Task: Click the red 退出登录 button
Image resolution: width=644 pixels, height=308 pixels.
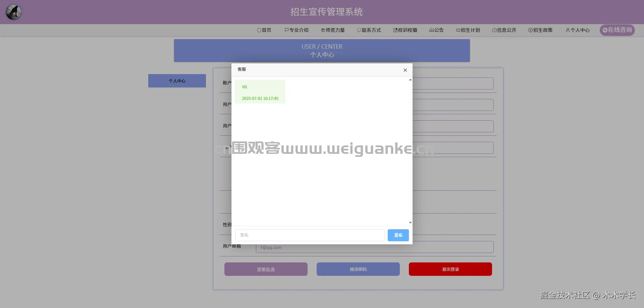Action: click(x=450, y=269)
